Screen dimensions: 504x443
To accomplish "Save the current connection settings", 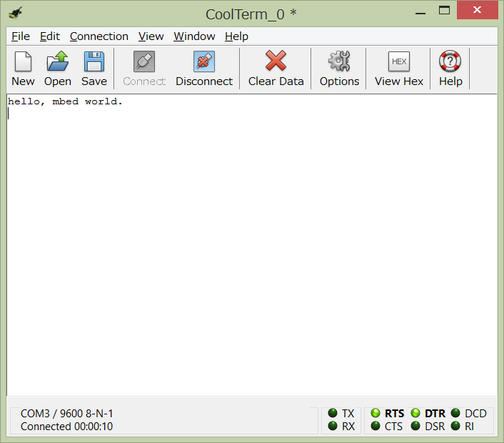I will (x=94, y=68).
